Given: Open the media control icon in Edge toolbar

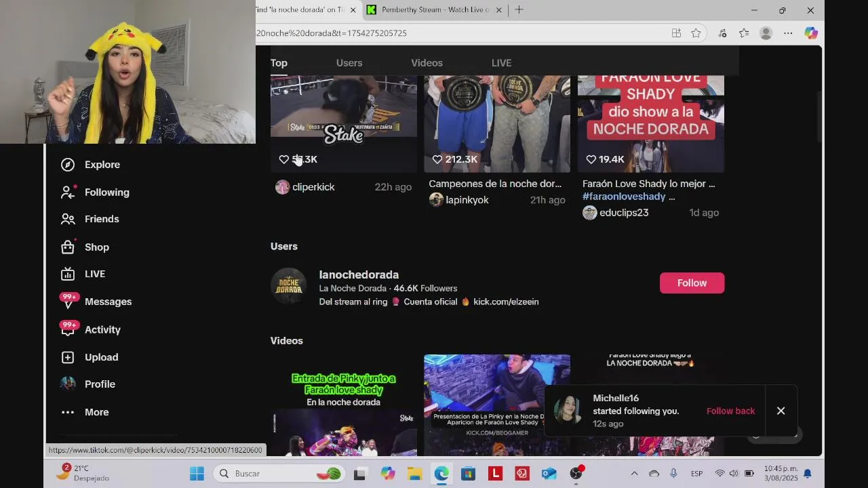Looking at the screenshot, I should pos(722,33).
